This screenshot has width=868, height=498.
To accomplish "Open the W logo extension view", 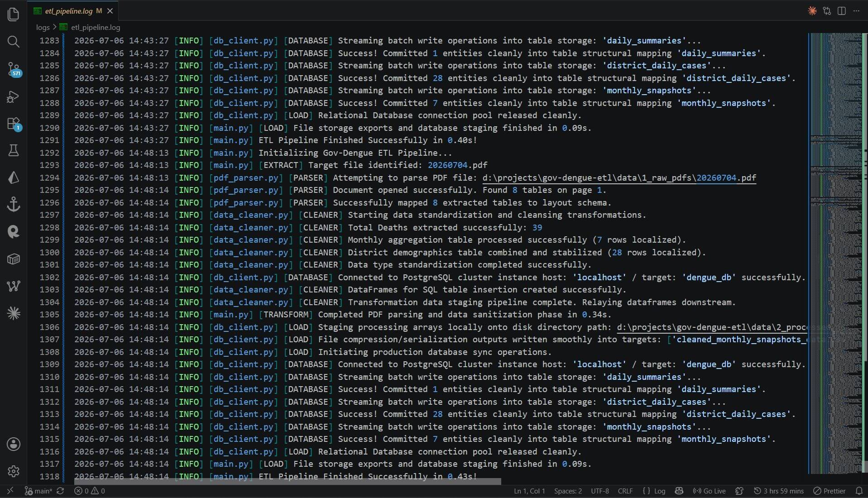I will pos(14,286).
